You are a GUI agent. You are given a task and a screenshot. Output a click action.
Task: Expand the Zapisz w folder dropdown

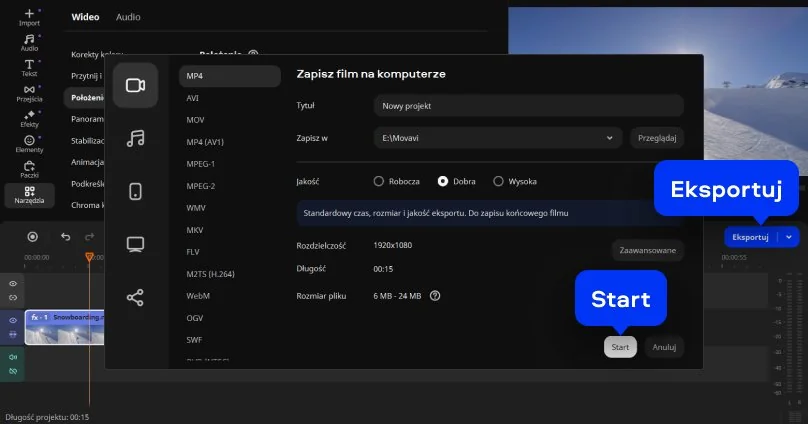608,138
